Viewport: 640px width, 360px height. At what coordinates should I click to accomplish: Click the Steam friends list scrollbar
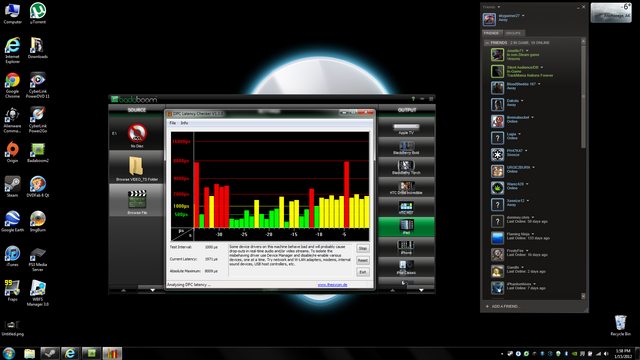583,96
